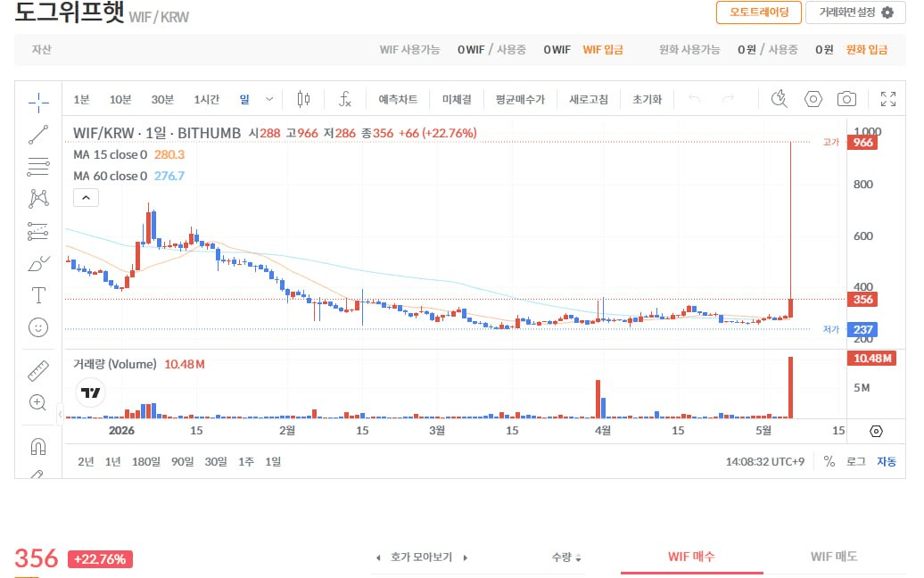Switch to the WIF 매수 tab

tap(691, 557)
